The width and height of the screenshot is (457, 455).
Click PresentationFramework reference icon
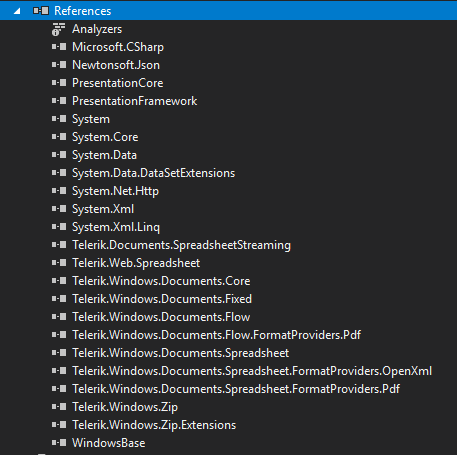tap(59, 101)
